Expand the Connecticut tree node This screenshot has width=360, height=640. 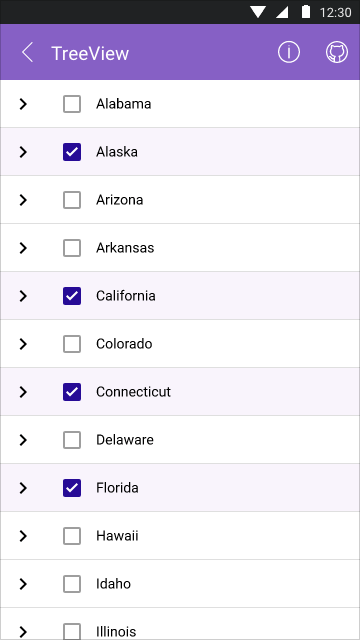tap(23, 392)
